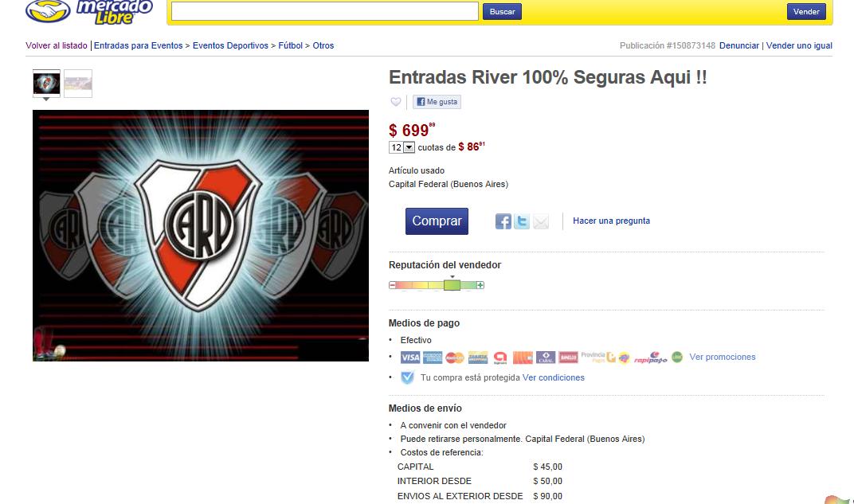Viewport: 854px width, 504px height.
Task: Go to Eventos Deportivos breadcrumb
Action: [x=230, y=45]
